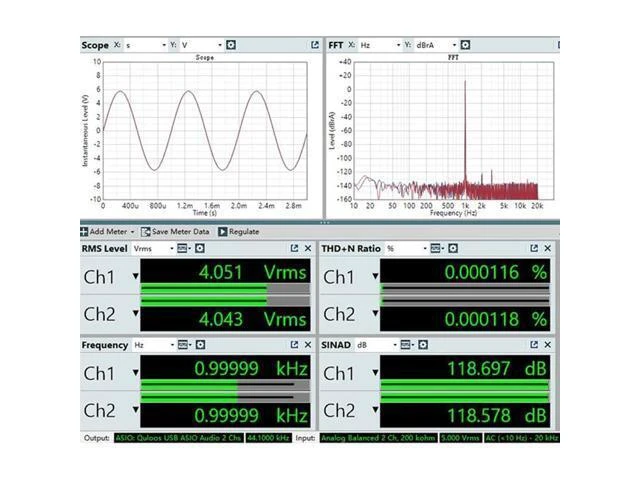640x480 pixels.
Task: Click the Add Meter button label
Action: point(108,232)
